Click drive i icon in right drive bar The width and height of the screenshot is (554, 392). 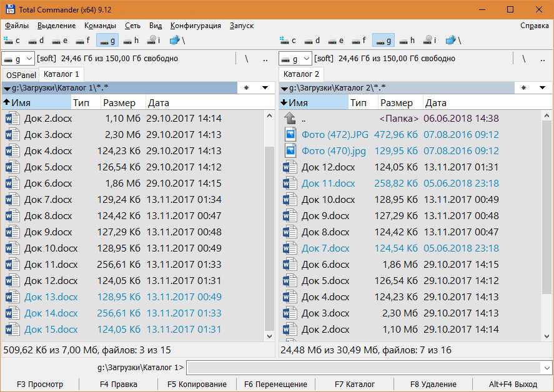point(432,41)
